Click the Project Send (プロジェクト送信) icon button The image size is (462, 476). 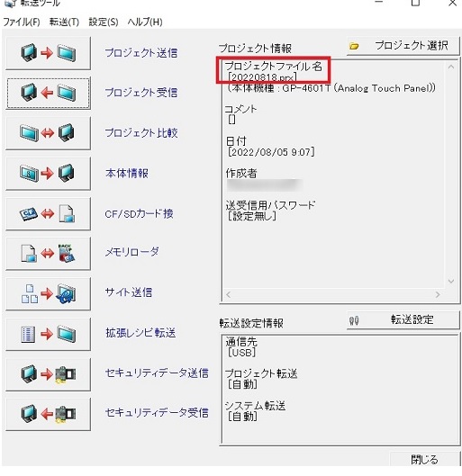48,53
